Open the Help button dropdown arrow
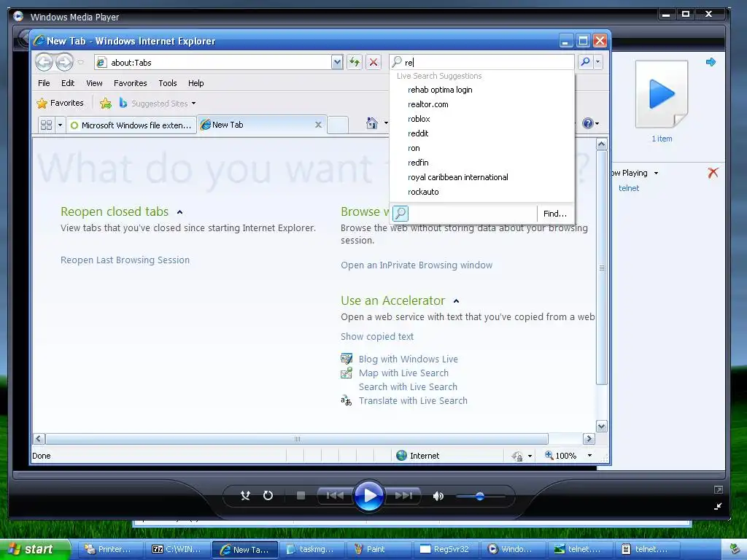The height and width of the screenshot is (560, 747). (597, 124)
